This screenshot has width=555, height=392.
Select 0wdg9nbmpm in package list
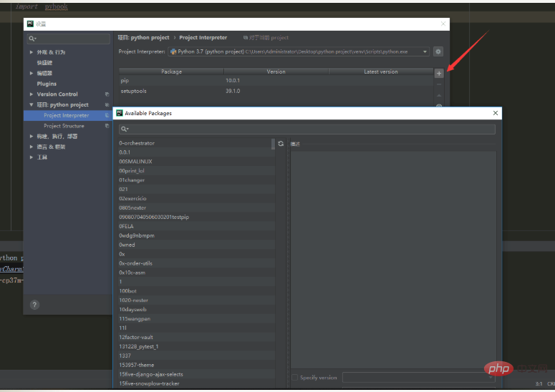[x=196, y=235]
